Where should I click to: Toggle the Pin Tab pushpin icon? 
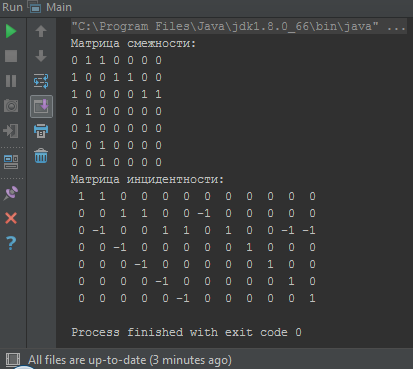point(11,193)
